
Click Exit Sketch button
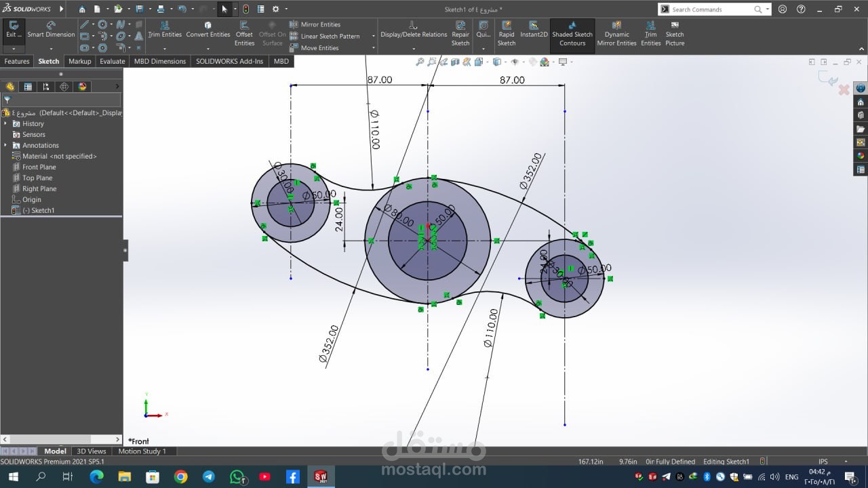click(14, 29)
